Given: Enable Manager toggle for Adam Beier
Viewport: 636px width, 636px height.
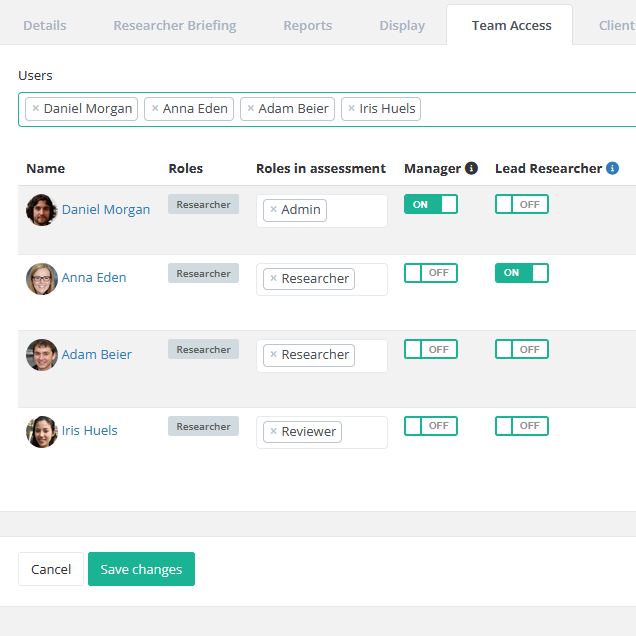Looking at the screenshot, I should point(430,349).
